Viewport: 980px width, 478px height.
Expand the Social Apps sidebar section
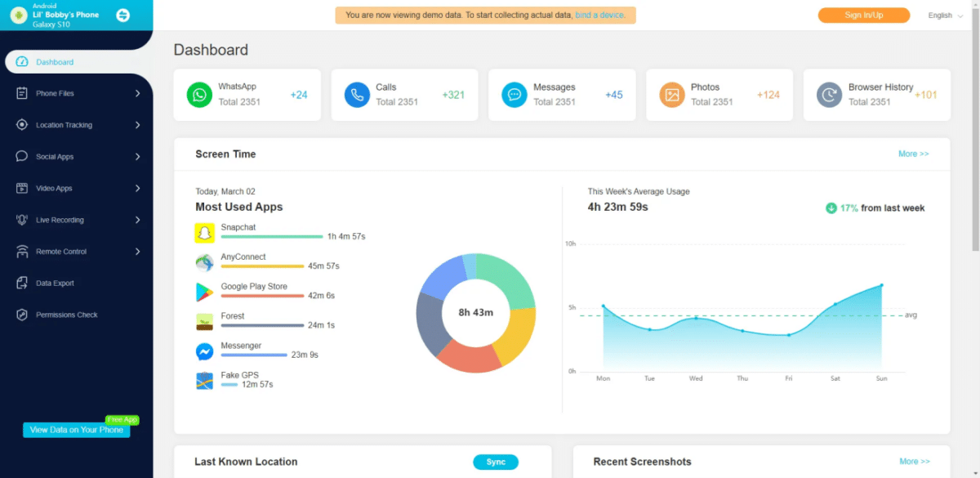[76, 156]
